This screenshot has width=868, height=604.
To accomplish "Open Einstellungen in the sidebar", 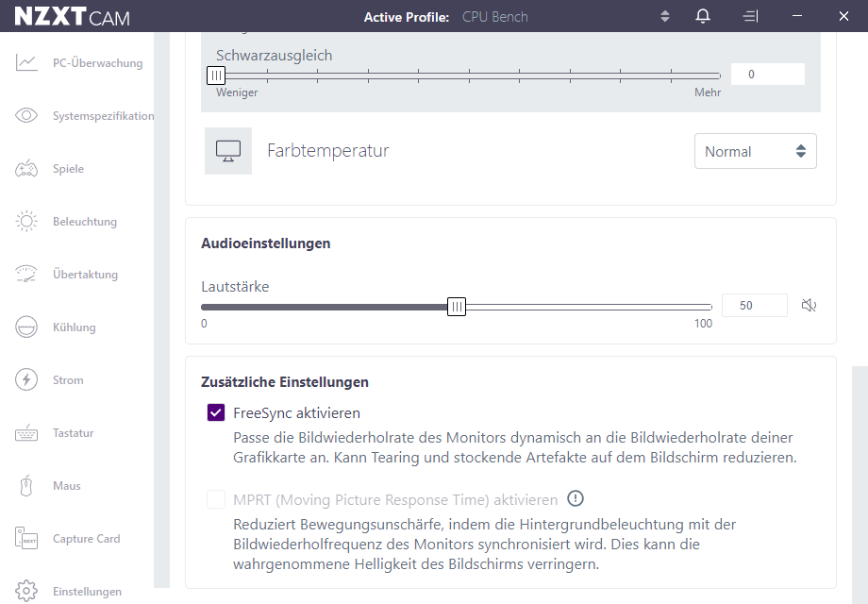I will click(87, 592).
